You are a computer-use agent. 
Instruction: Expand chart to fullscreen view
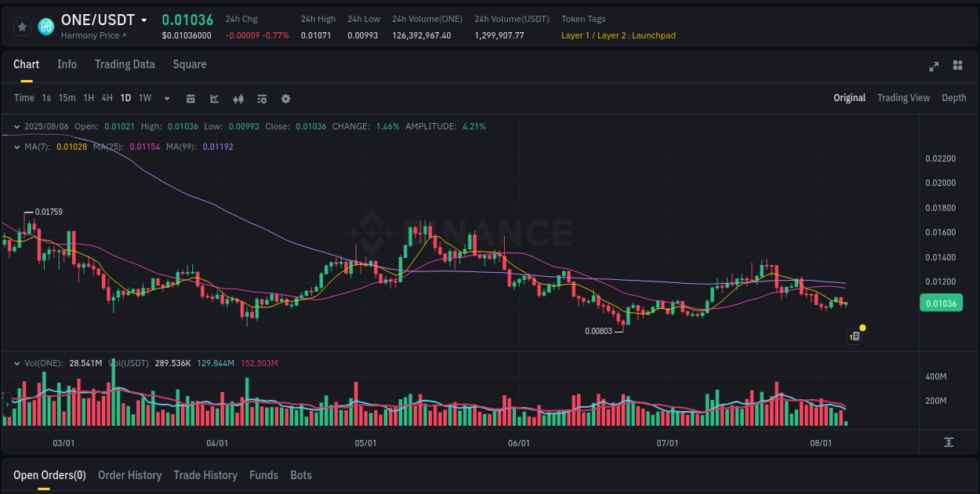point(933,67)
